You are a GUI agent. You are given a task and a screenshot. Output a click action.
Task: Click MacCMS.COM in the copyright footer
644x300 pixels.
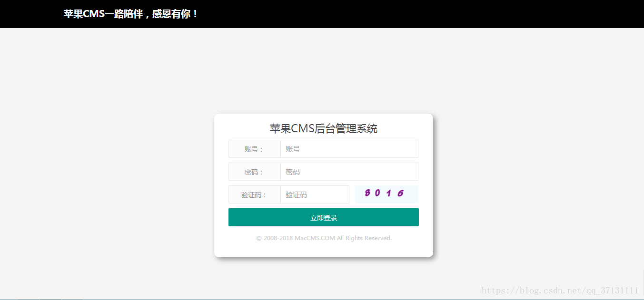pyautogui.click(x=315, y=238)
